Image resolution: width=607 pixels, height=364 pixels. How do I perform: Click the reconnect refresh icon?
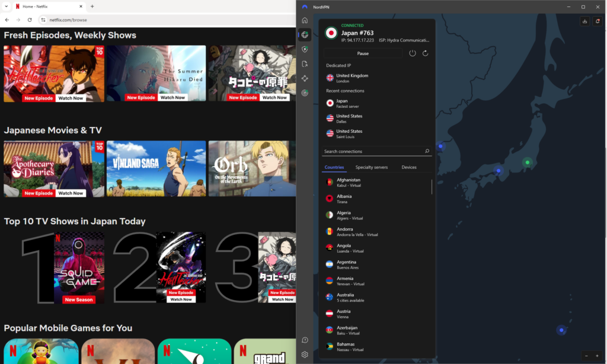425,53
